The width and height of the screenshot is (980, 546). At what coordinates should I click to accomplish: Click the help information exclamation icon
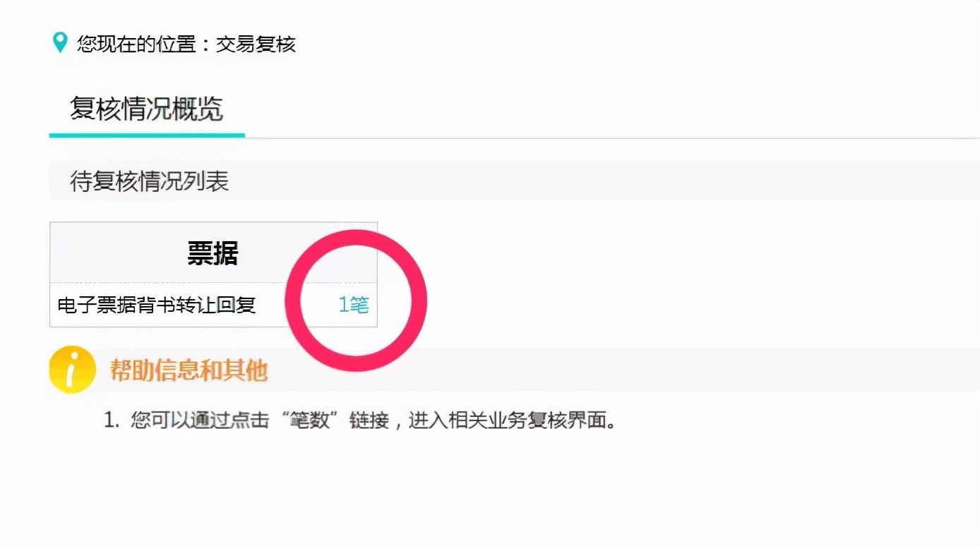coord(71,369)
